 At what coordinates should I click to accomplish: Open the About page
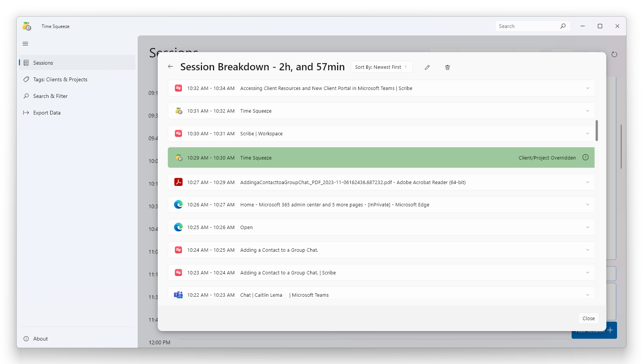point(77,339)
